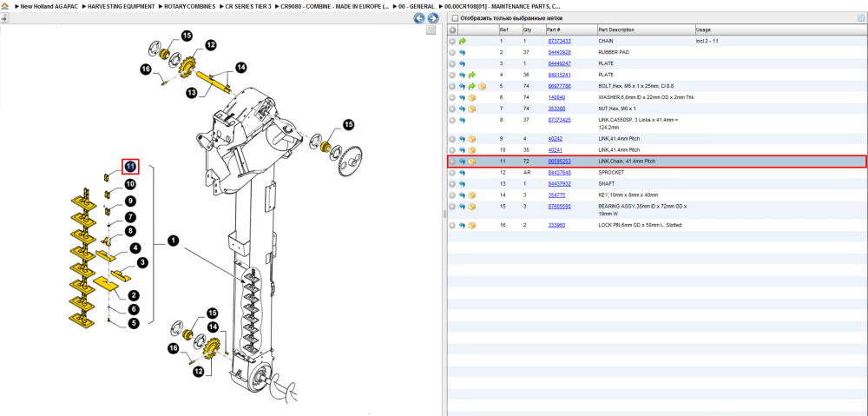The height and width of the screenshot is (416, 868).
Task: Click the round icon in table header
Action: tap(452, 30)
